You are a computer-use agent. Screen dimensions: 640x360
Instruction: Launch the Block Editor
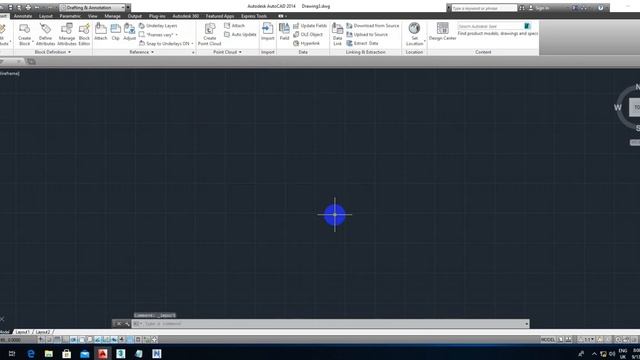(x=84, y=34)
